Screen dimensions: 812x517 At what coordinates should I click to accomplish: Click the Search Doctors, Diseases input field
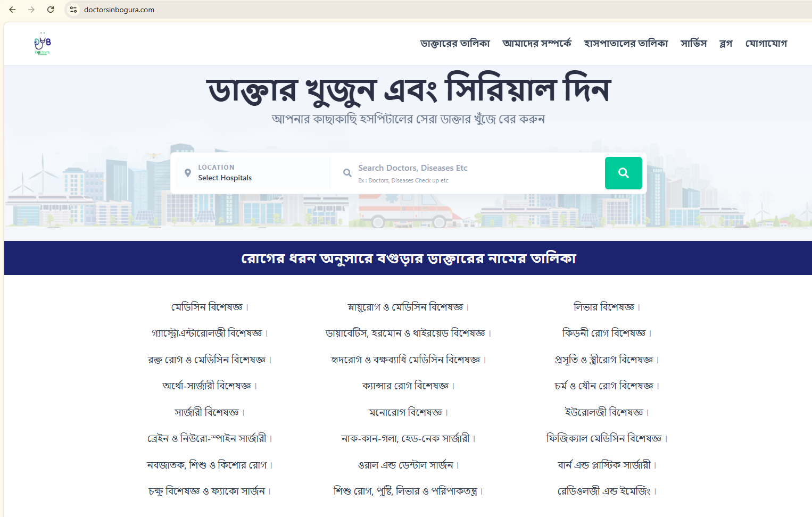tap(476, 173)
